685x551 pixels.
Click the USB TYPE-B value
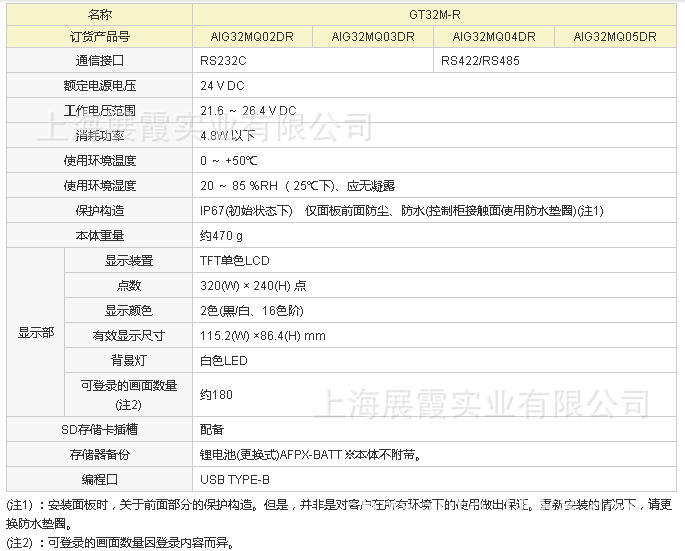point(235,480)
